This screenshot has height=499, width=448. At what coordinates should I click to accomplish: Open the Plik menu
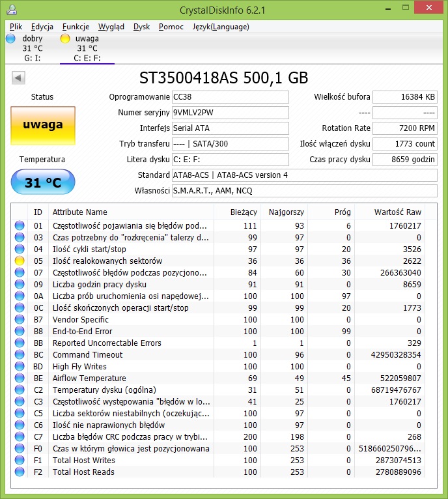[x=16, y=27]
